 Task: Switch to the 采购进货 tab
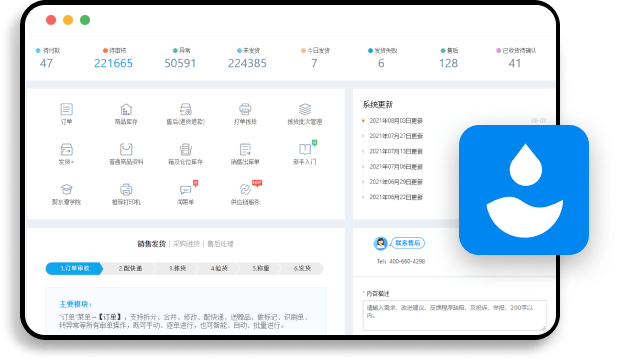tap(187, 244)
